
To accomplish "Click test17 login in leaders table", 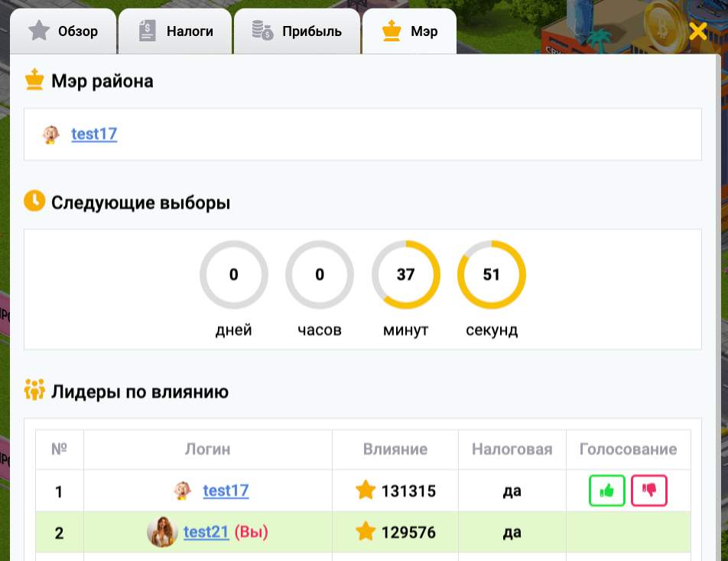I will 226,491.
